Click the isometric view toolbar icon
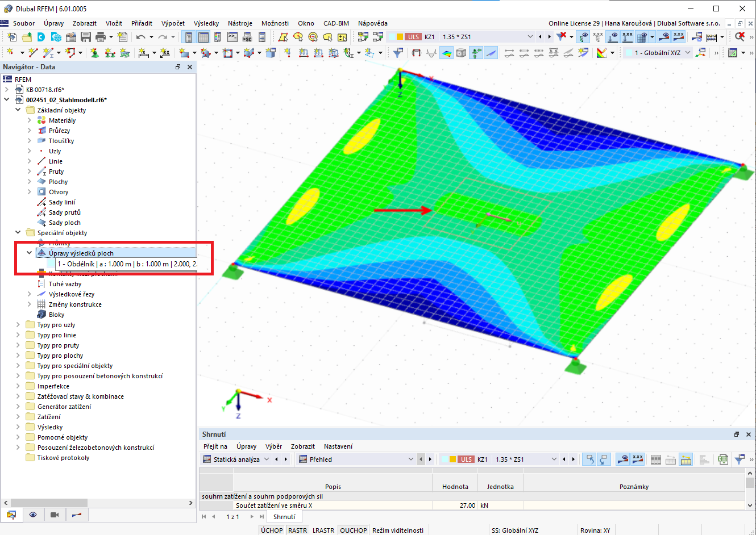The height and width of the screenshot is (535, 756). (x=460, y=52)
